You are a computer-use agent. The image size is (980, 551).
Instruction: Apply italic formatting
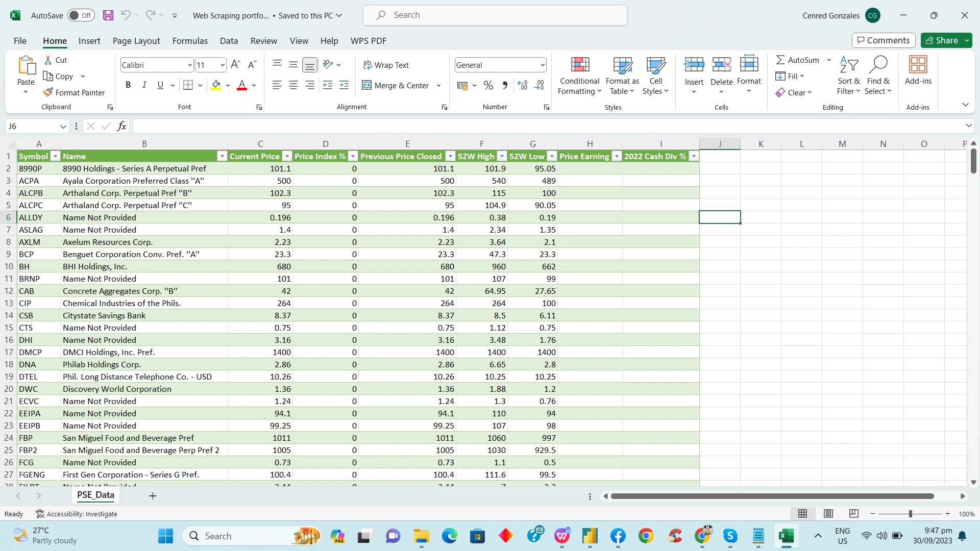[144, 85]
